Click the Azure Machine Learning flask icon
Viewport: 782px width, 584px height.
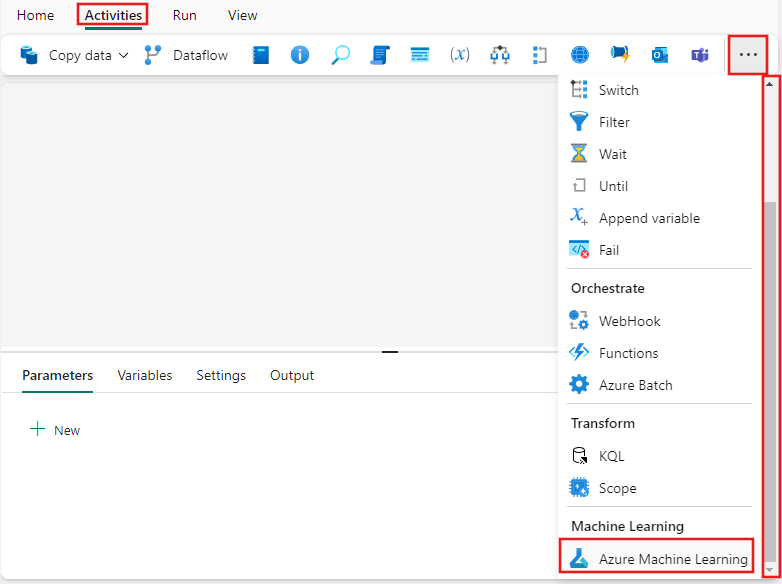[579, 558]
